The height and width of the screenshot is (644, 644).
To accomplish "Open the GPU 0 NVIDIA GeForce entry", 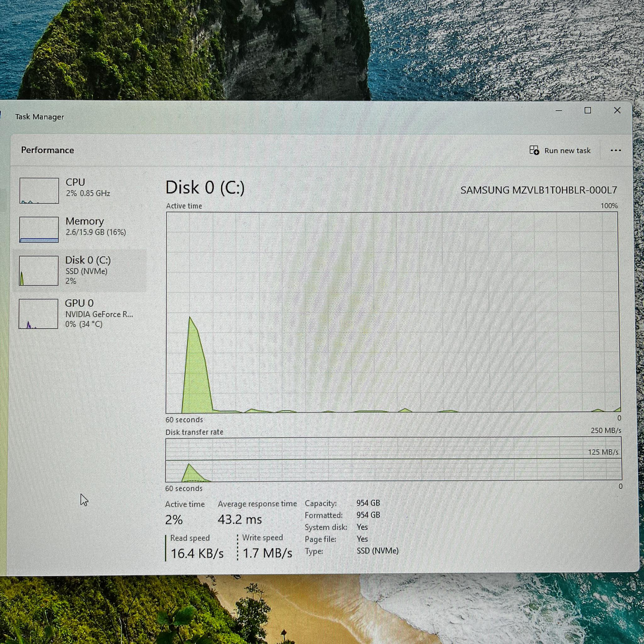I will 80,313.
